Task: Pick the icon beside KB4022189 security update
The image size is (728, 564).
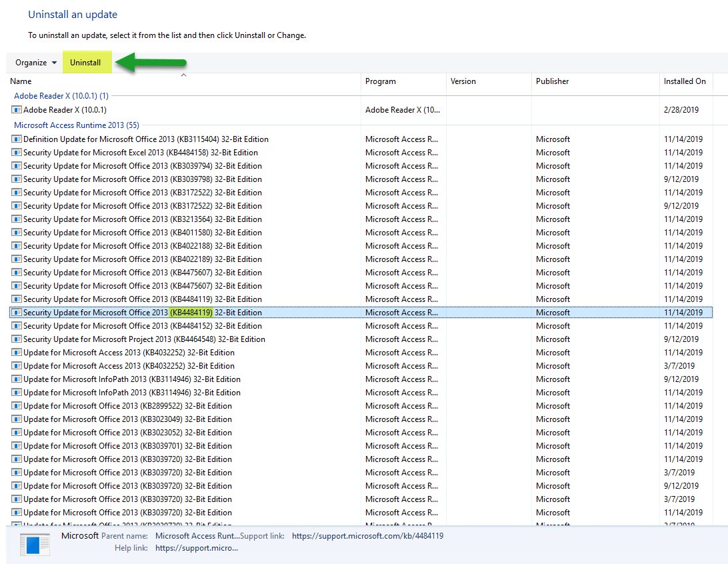Action: tap(16, 259)
